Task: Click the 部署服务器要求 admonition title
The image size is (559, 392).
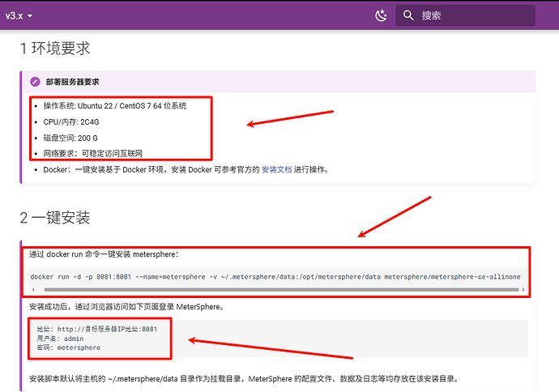Action: 72,82
